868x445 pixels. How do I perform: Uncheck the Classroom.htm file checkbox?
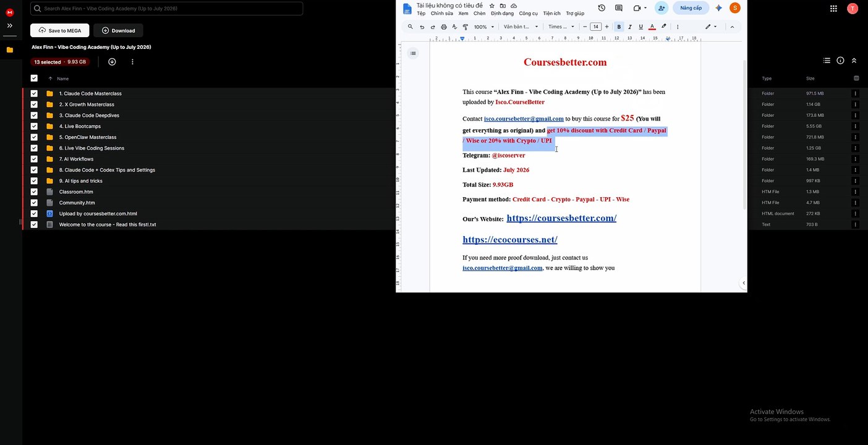tap(34, 192)
